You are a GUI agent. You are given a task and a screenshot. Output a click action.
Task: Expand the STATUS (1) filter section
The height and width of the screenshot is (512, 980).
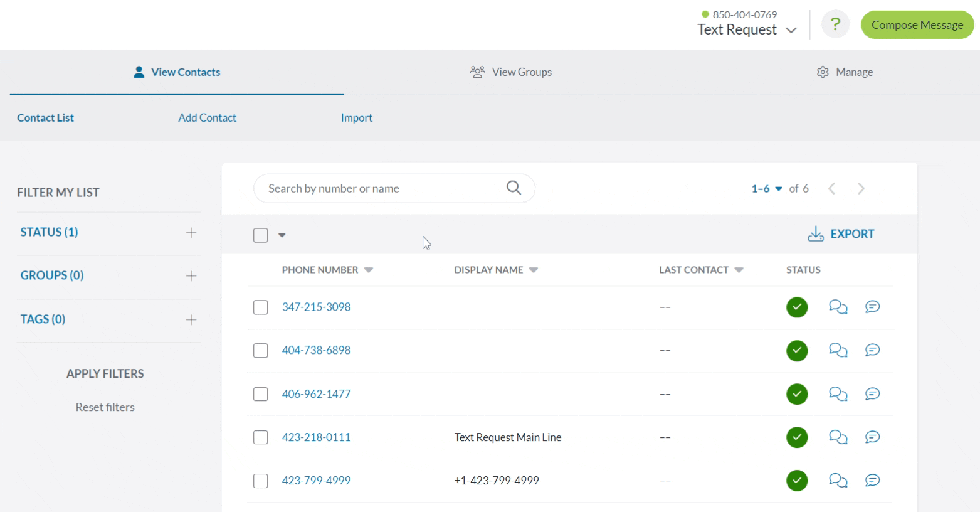pos(191,233)
